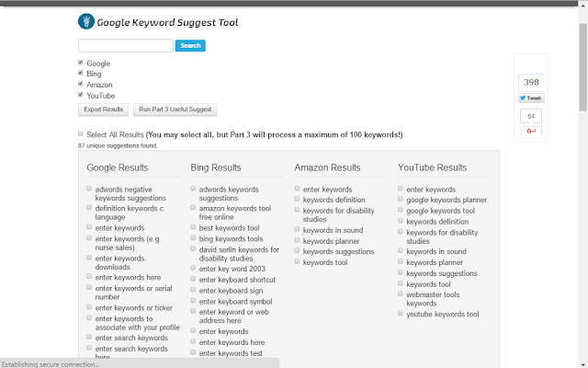Screen dimensions: 588x368
Task: Uncheck the Google source checkbox
Action: pos(80,63)
